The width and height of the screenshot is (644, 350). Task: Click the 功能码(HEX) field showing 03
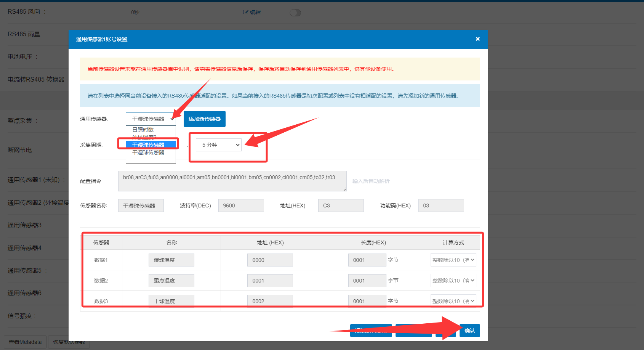[441, 206]
